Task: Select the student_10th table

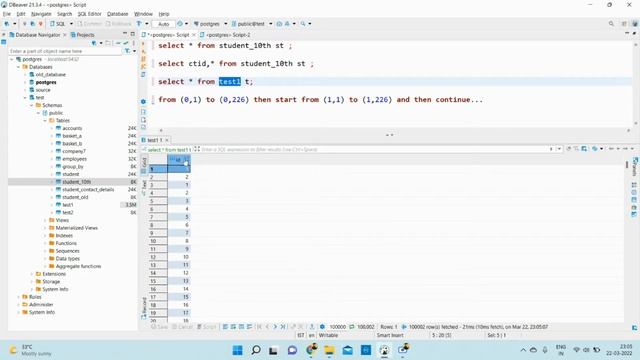Action: point(76,182)
